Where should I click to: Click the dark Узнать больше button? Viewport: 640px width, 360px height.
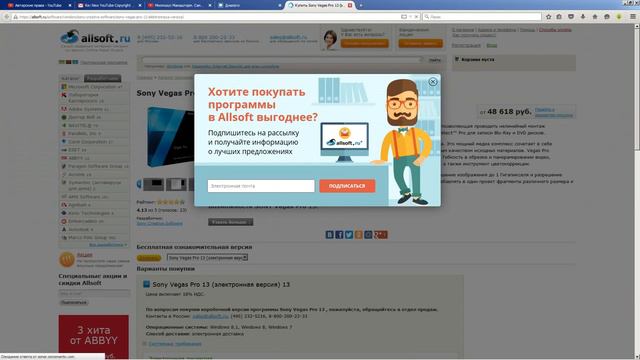coord(231,222)
